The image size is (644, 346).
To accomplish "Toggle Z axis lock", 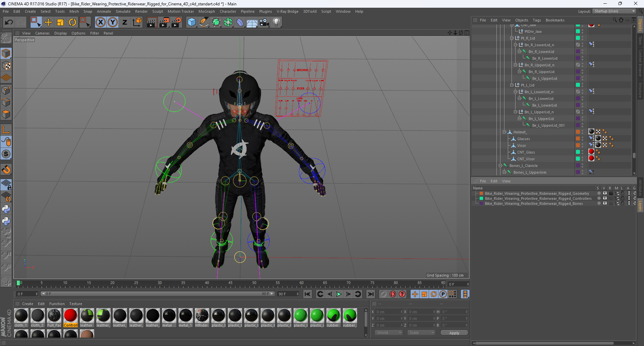I will (x=125, y=22).
